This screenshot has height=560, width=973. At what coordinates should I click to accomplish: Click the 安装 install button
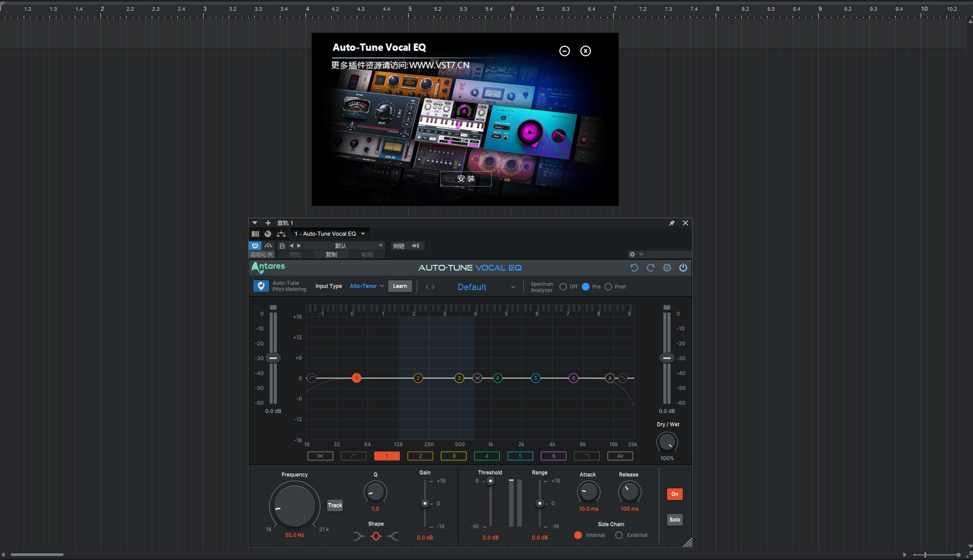(465, 178)
